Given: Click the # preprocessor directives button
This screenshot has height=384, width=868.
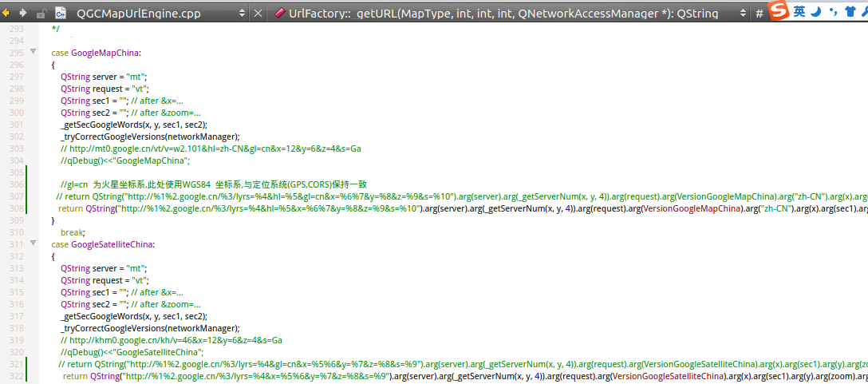Looking at the screenshot, I should pos(759,14).
